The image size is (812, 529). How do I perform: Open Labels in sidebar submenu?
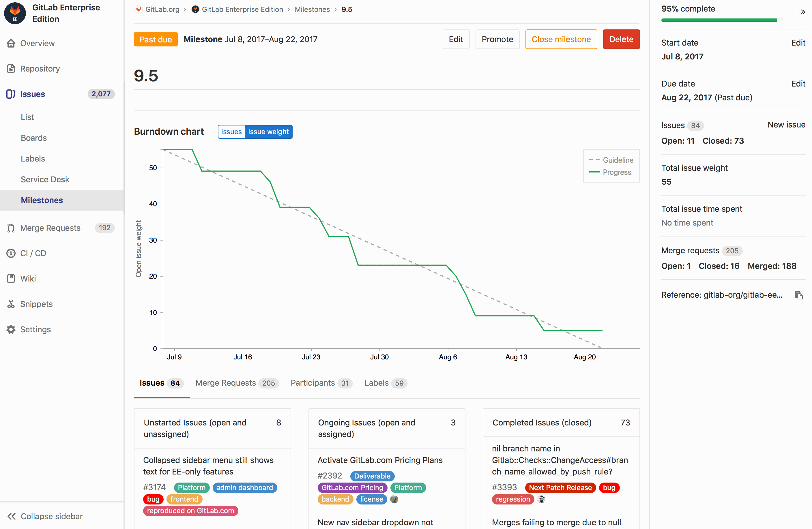tap(33, 159)
